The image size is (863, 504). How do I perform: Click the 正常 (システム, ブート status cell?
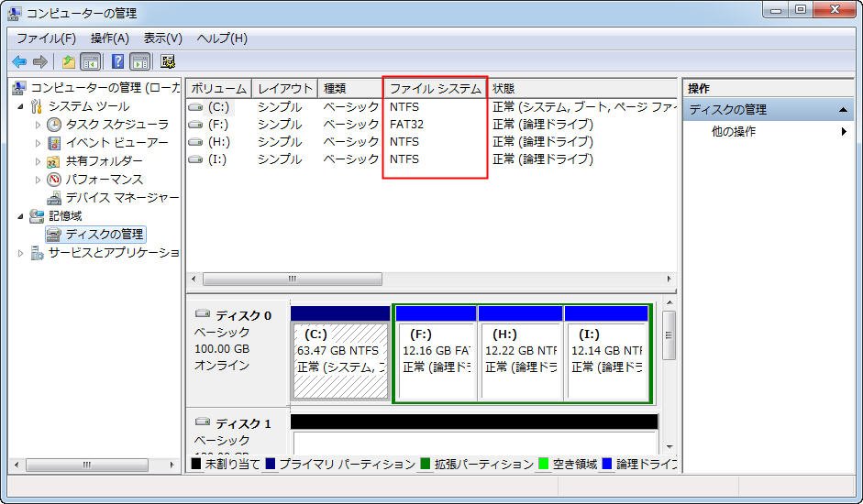pyautogui.click(x=583, y=106)
